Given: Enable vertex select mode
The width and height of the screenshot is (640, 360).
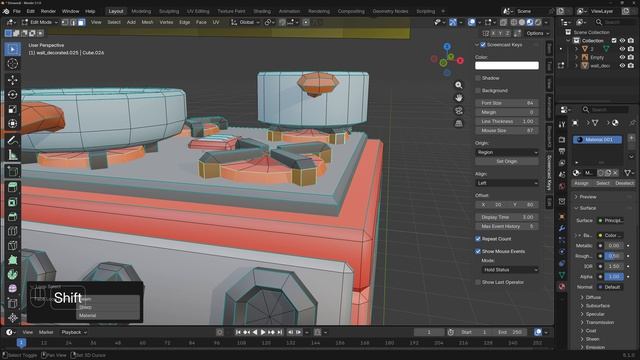Looking at the screenshot, I should point(65,22).
